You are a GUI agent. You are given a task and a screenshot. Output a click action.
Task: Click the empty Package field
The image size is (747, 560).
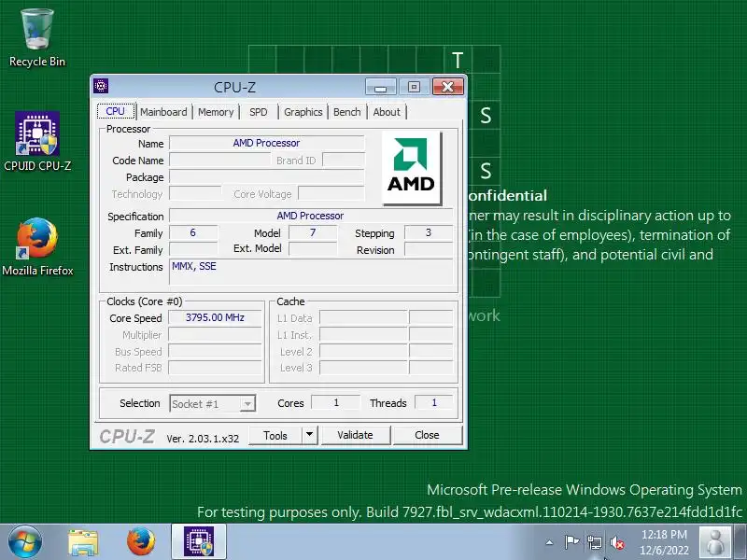click(x=267, y=177)
